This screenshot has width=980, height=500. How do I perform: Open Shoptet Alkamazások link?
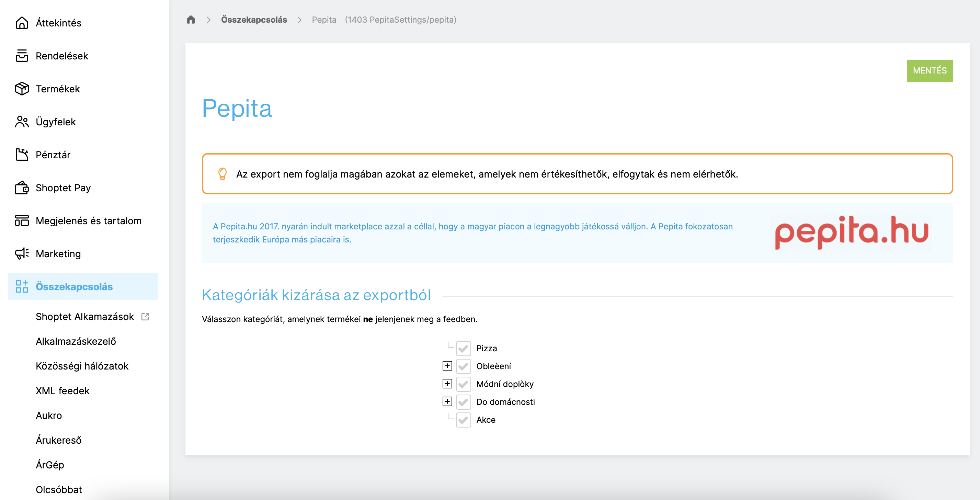click(x=85, y=317)
